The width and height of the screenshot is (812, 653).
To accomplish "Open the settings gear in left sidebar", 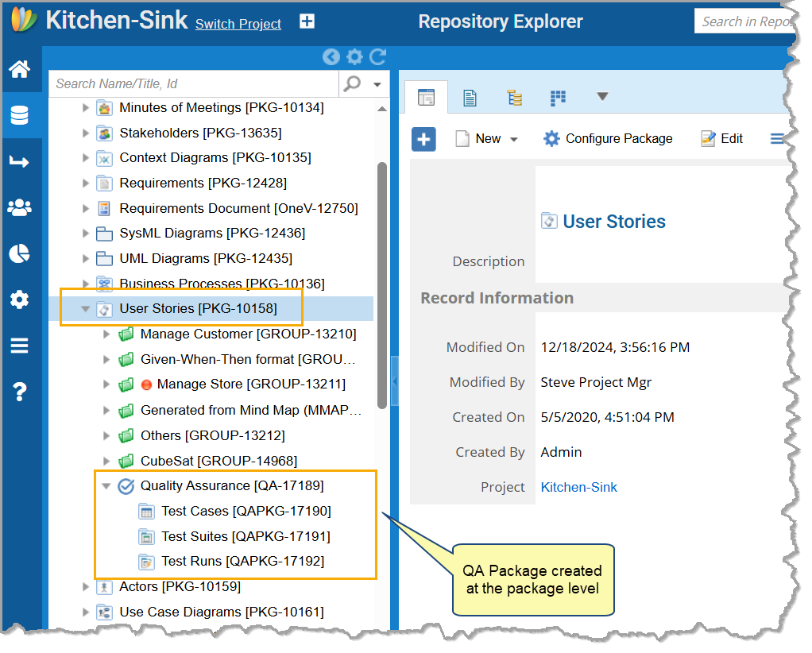I will click(20, 299).
